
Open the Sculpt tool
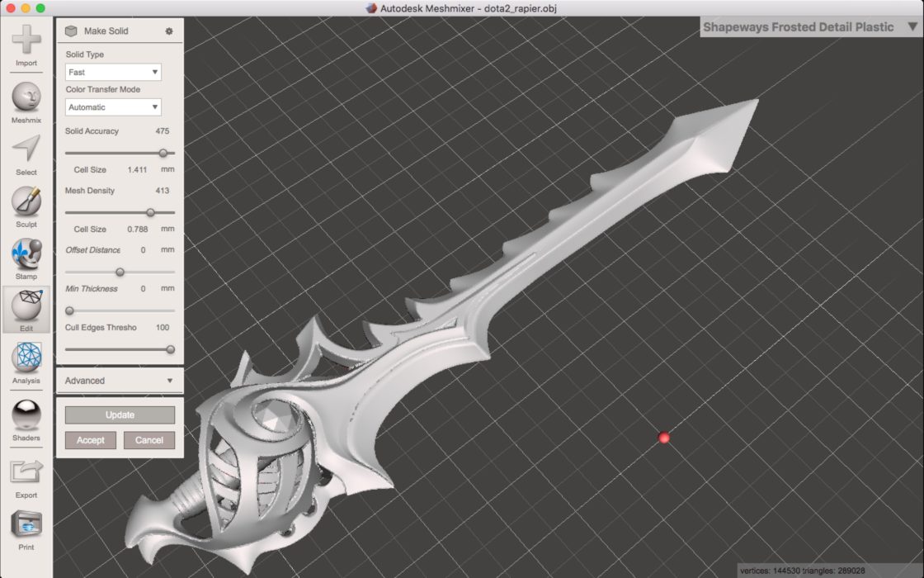pyautogui.click(x=26, y=202)
